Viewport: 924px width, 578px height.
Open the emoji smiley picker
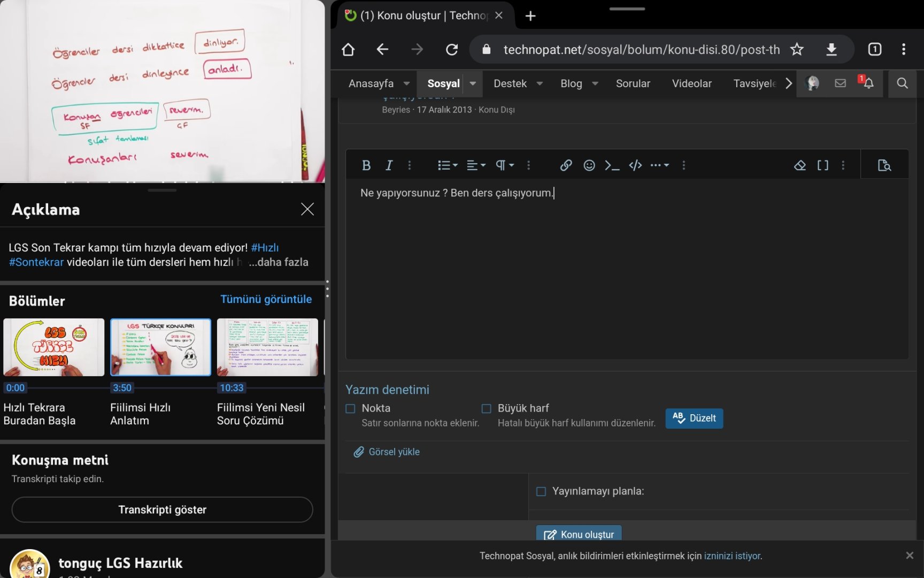click(589, 165)
